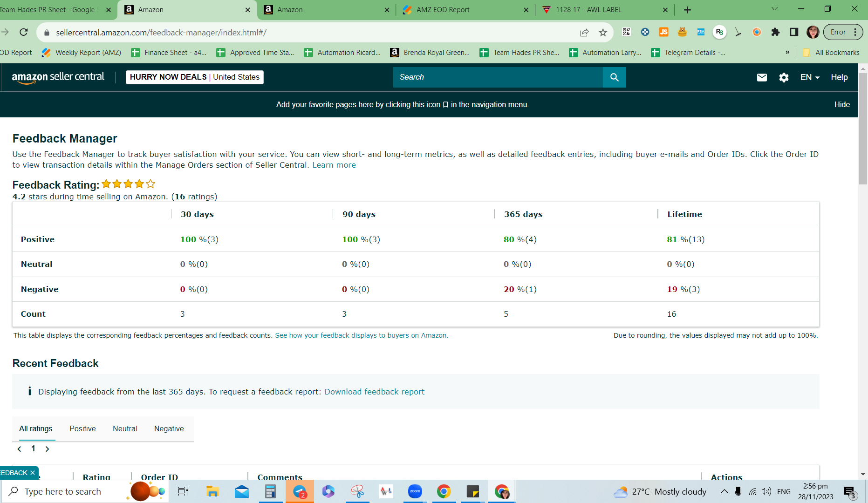Screen dimensions: 868x503
Task: Click the broom cleaner extension icon
Action: coord(738,32)
